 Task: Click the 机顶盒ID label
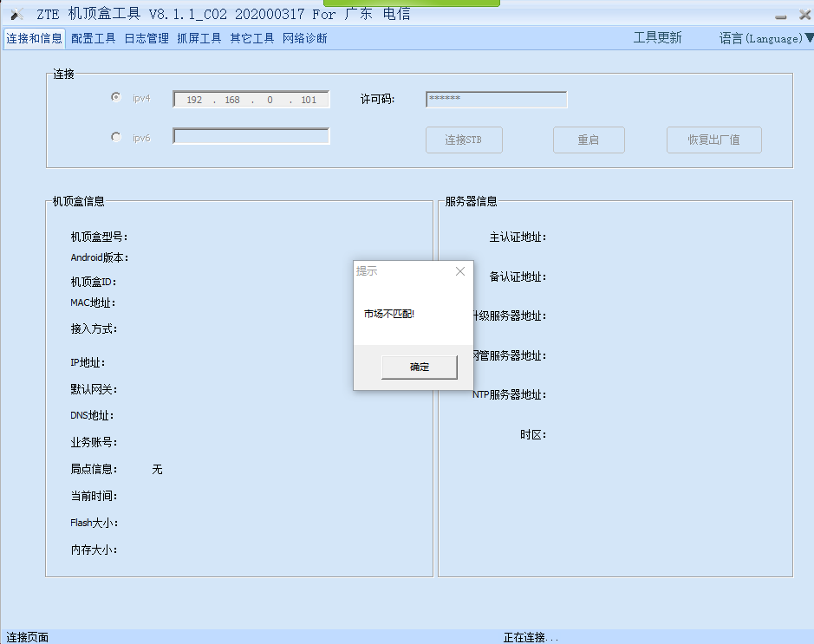[94, 282]
